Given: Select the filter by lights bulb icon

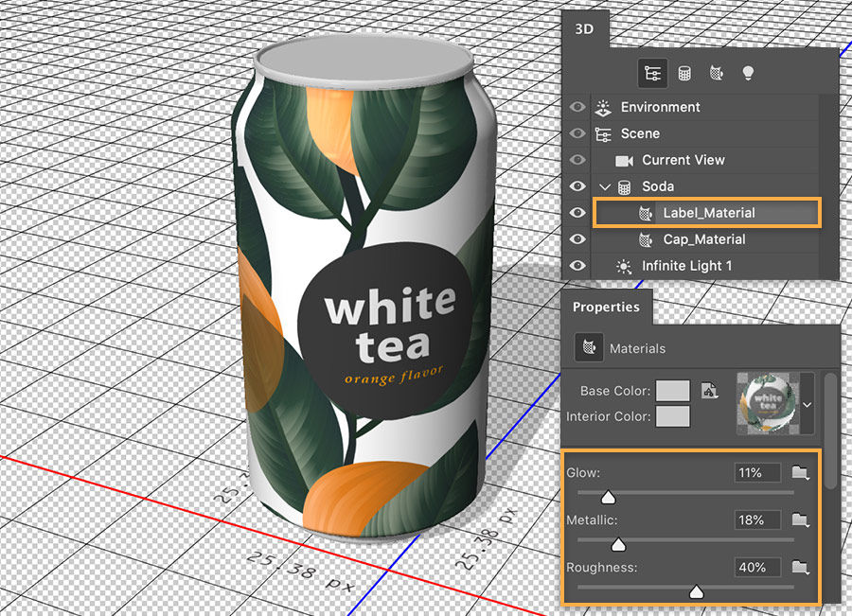Looking at the screenshot, I should [x=747, y=73].
